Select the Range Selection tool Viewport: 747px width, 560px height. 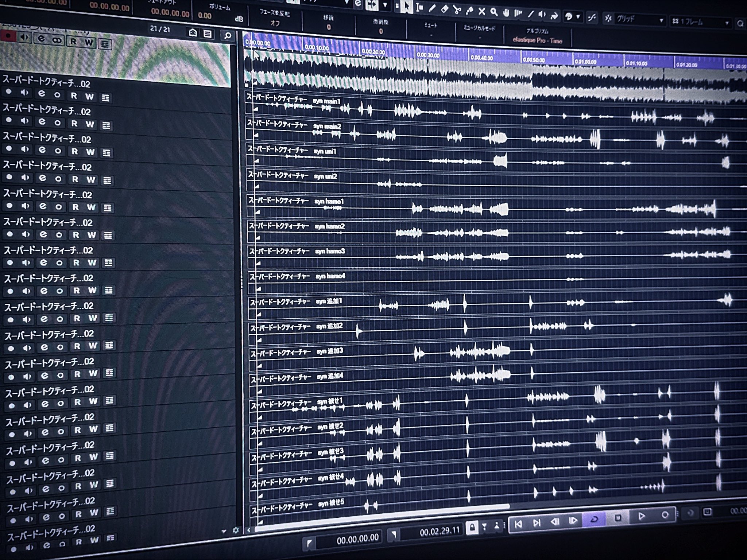click(x=419, y=8)
